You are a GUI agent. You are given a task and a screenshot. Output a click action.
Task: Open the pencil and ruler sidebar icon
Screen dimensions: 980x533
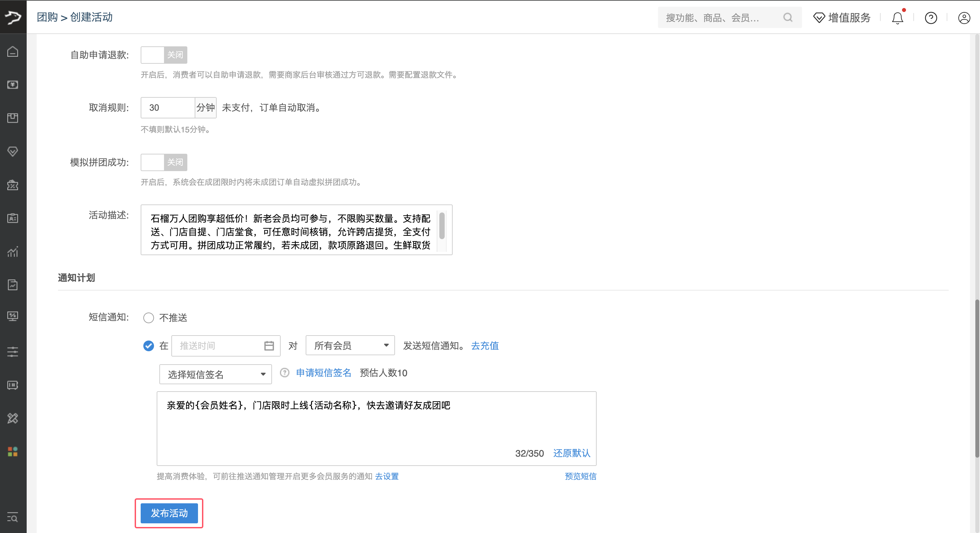pyautogui.click(x=13, y=418)
